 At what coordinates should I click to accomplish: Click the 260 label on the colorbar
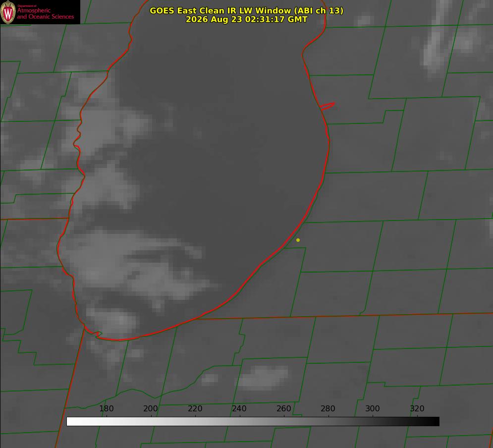(283, 408)
